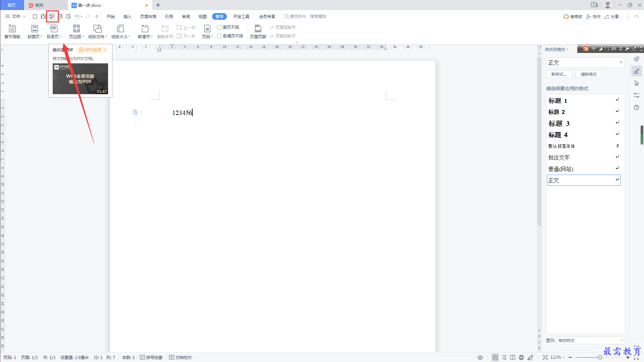Click the export to PDF icon
This screenshot has width=644, height=362.
52,16
